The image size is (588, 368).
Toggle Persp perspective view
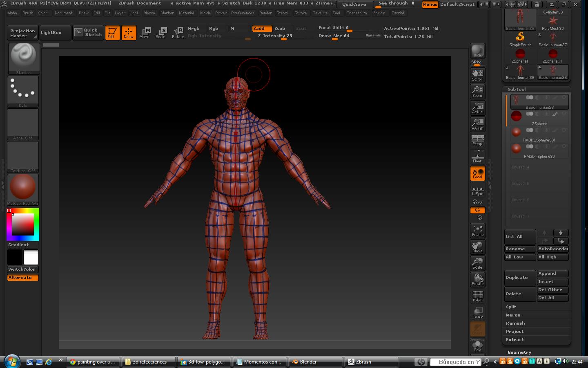[477, 140]
